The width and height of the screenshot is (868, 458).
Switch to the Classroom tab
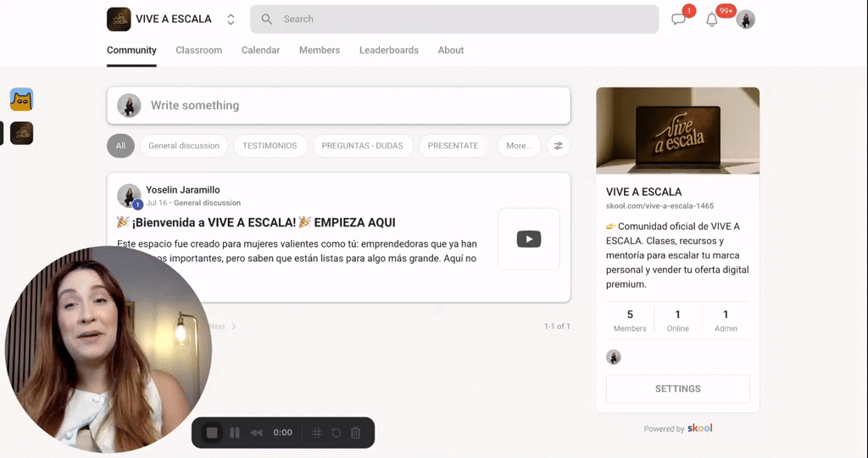[198, 50]
